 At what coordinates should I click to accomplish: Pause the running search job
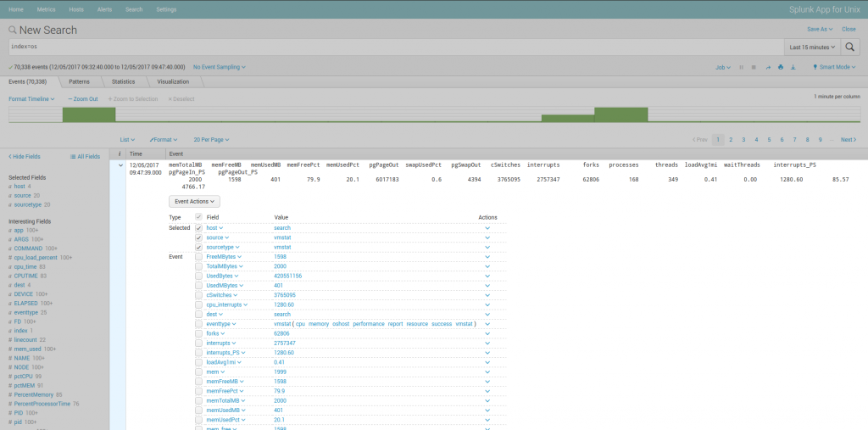[742, 66]
